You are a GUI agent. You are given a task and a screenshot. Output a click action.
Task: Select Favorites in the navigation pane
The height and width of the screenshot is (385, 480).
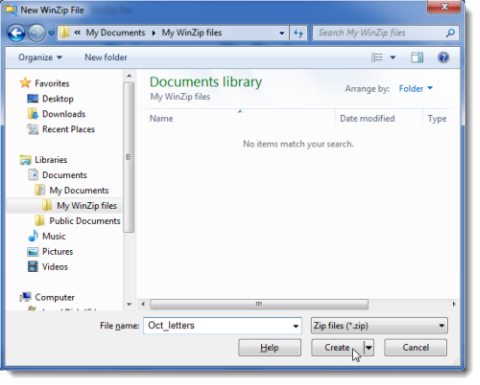pos(52,83)
